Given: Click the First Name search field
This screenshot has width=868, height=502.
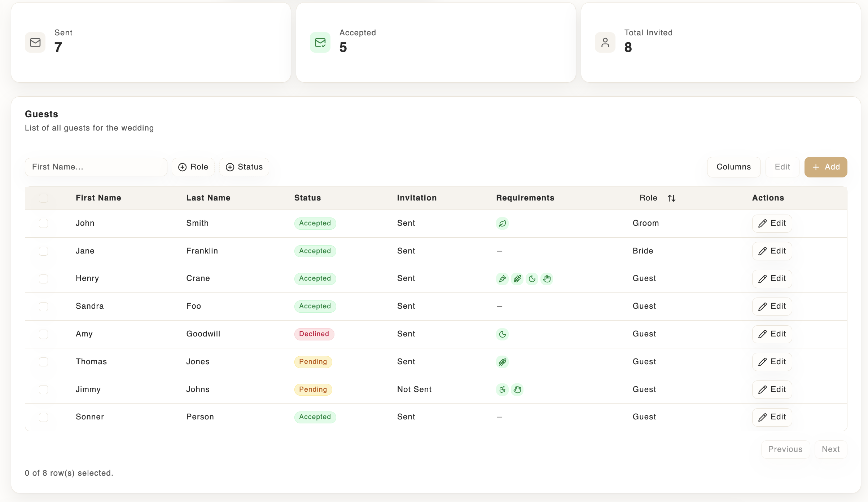Looking at the screenshot, I should (x=96, y=167).
